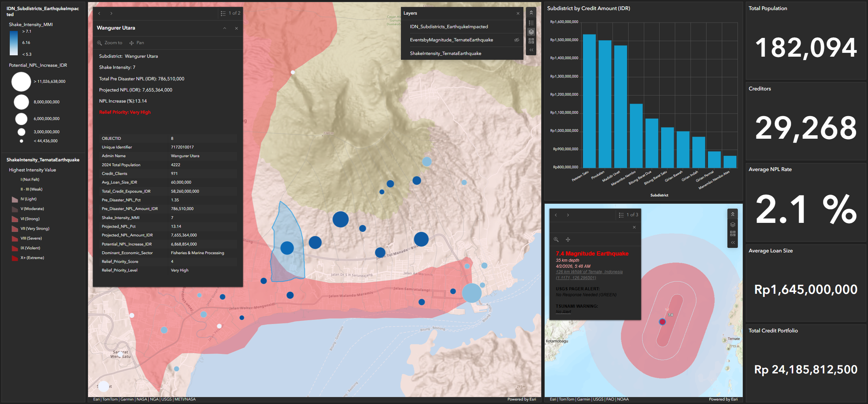Collapse main map tools with double-up chevron
This screenshot has height=404, width=868.
531,13
